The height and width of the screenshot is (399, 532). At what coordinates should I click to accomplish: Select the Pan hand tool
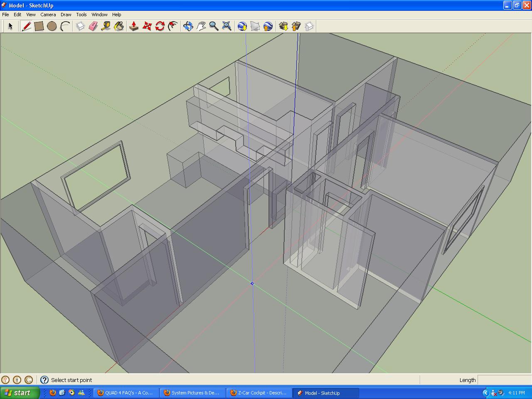coord(201,26)
